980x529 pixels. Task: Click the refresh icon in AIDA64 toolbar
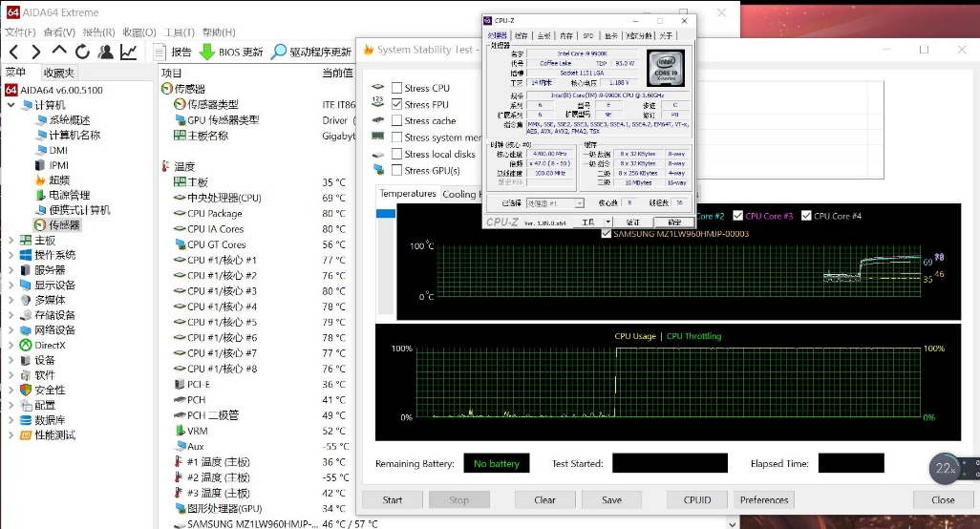(82, 52)
